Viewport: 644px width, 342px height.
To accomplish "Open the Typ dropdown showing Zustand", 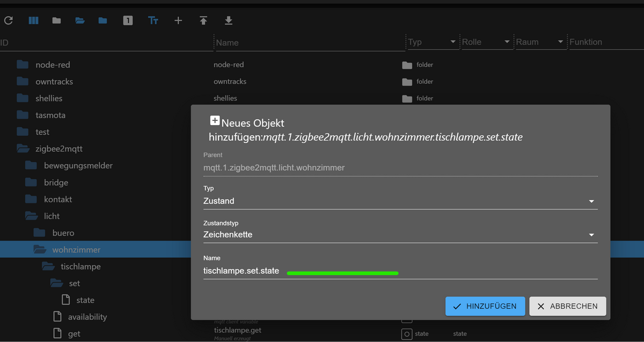I will tap(400, 201).
